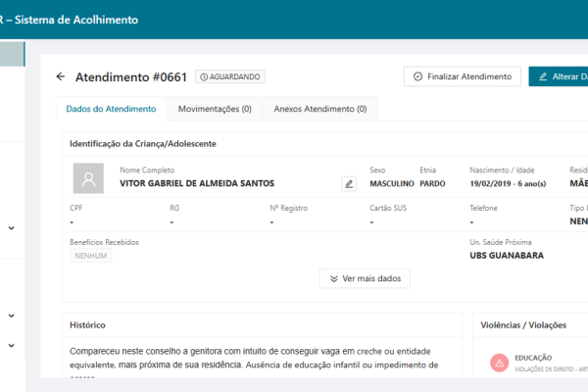Image resolution: width=588 pixels, height=392 pixels.
Task: Click the pencil edit icon next to the name
Action: tap(348, 183)
